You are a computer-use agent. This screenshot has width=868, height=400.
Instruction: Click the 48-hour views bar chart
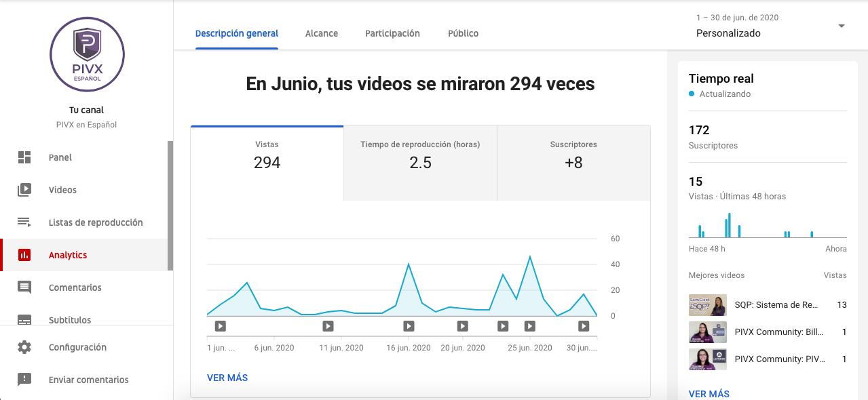(x=768, y=225)
